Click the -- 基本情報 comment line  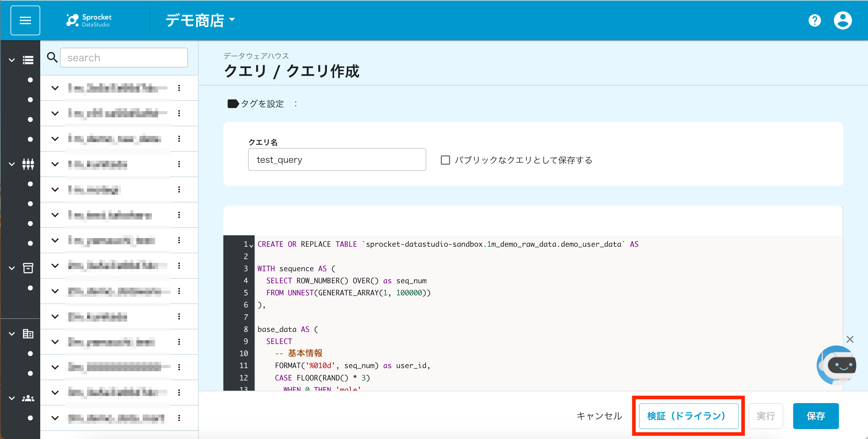coord(299,353)
